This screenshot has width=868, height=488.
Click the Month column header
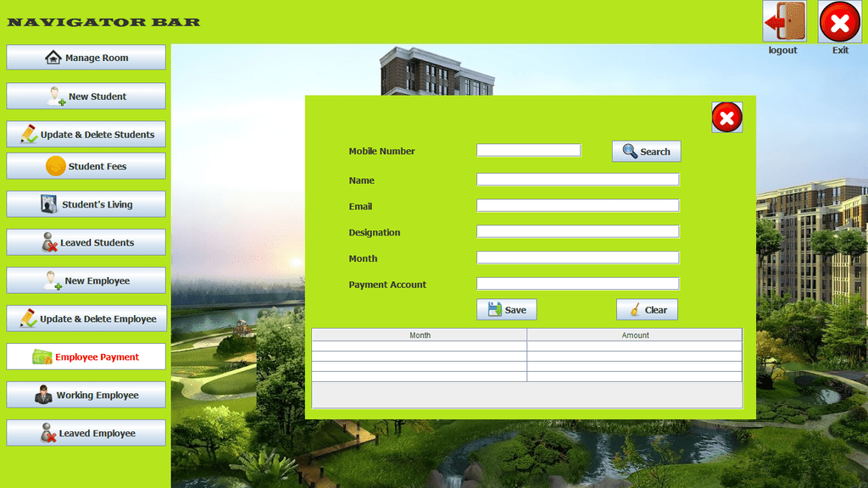[420, 335]
